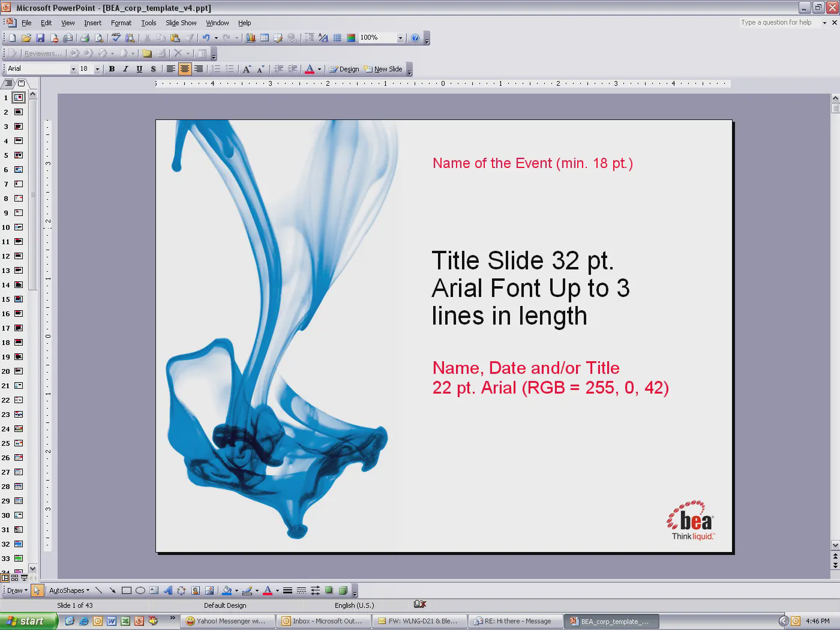Open PowerPoint Help question mark icon
The height and width of the screenshot is (630, 840).
[415, 38]
